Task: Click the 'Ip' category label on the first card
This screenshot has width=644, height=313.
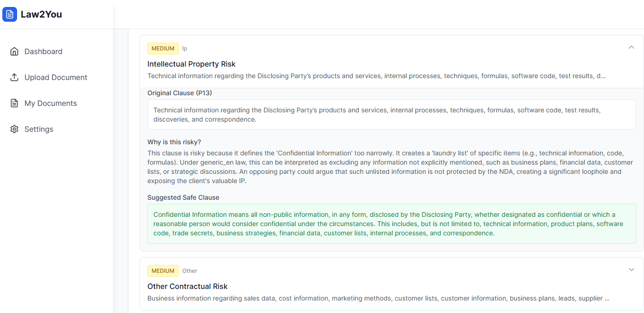Action: 185,49
